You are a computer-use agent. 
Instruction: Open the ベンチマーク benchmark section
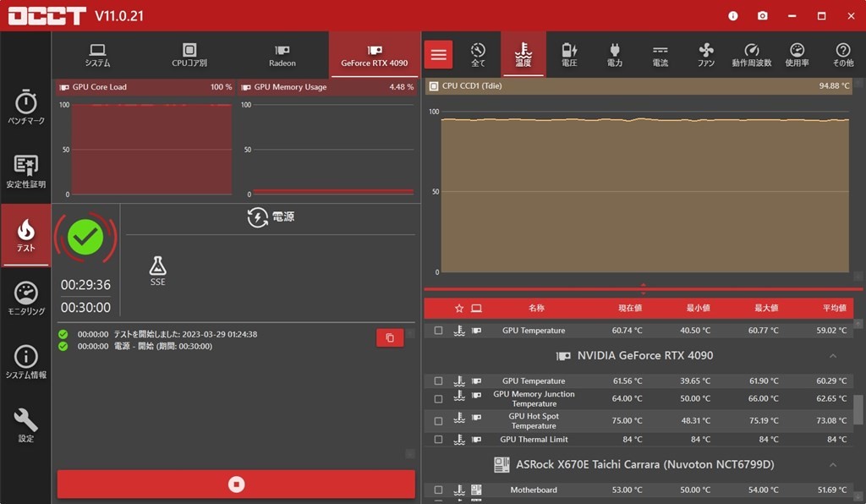[x=26, y=107]
